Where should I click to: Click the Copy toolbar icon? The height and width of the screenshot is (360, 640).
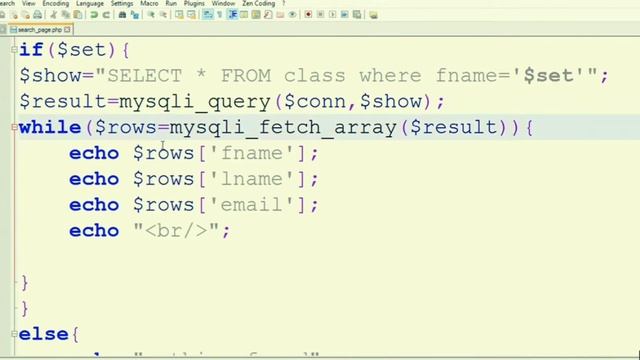point(65,15)
